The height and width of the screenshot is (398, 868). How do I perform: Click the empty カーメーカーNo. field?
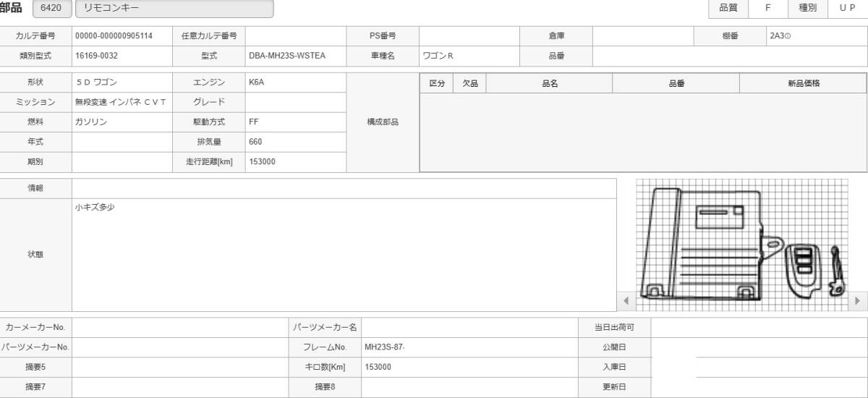point(180,328)
